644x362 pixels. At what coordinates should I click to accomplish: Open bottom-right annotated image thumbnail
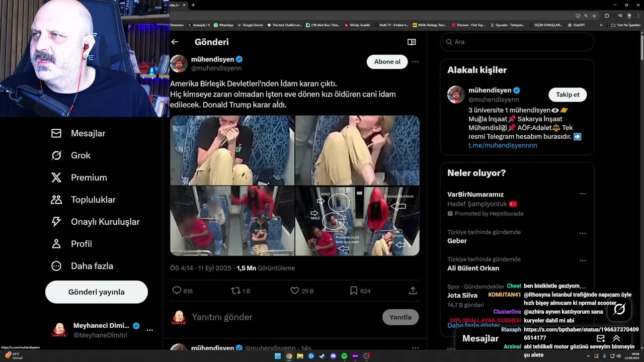pos(357,221)
